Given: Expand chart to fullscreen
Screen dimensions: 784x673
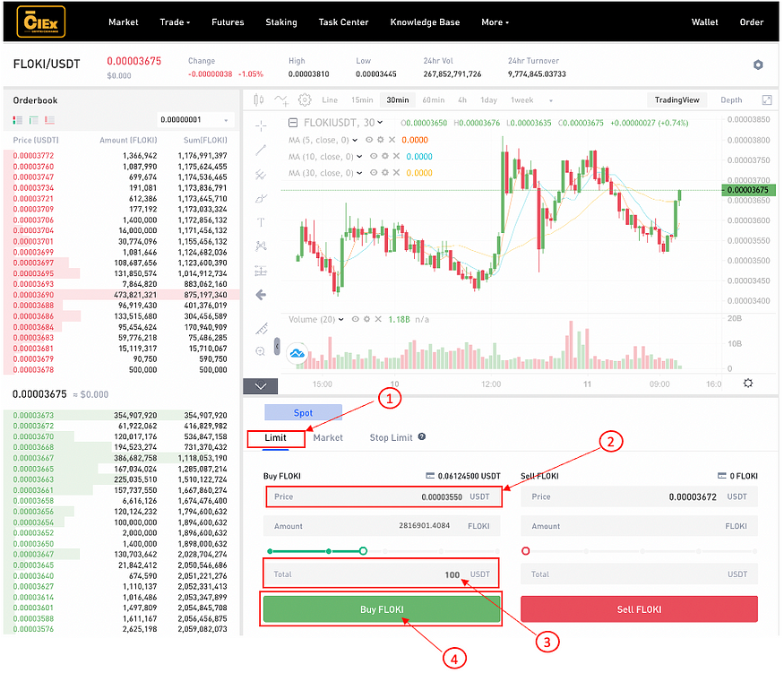Looking at the screenshot, I should click(x=766, y=100).
